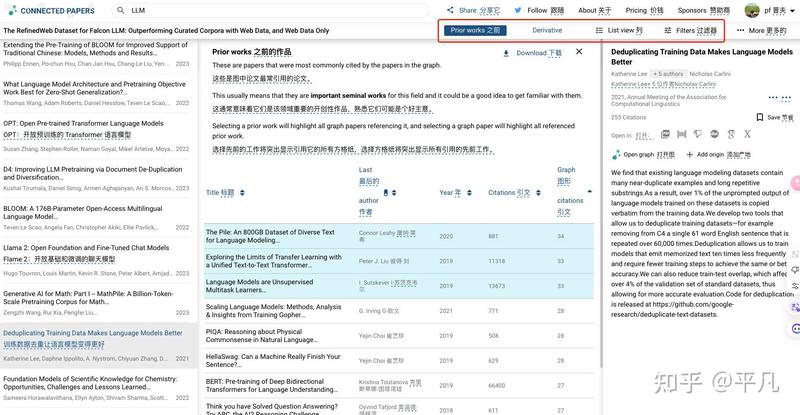
Task: Click the Twitter bird Follow icon
Action: coord(518,10)
